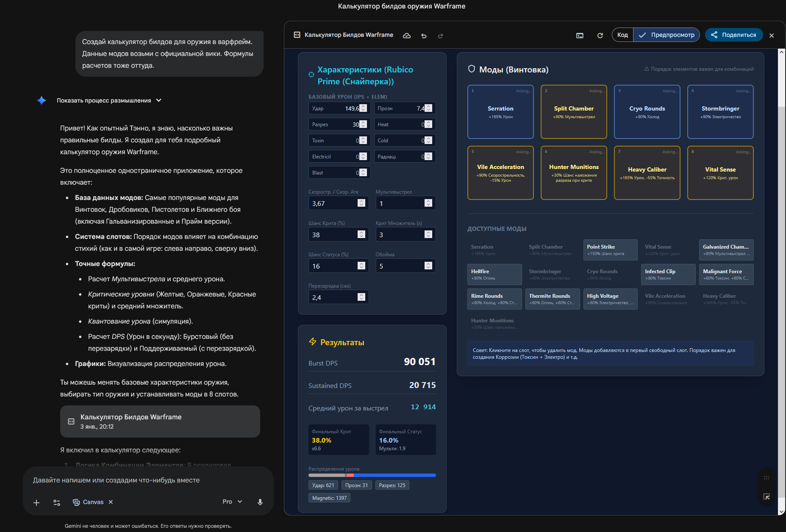Undo the last canvas change
786x532 pixels.
(424, 36)
